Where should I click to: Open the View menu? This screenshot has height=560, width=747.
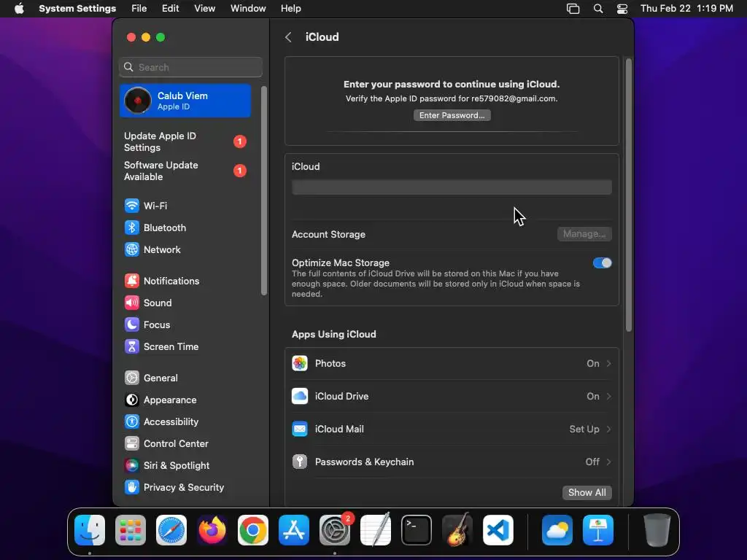tap(204, 9)
